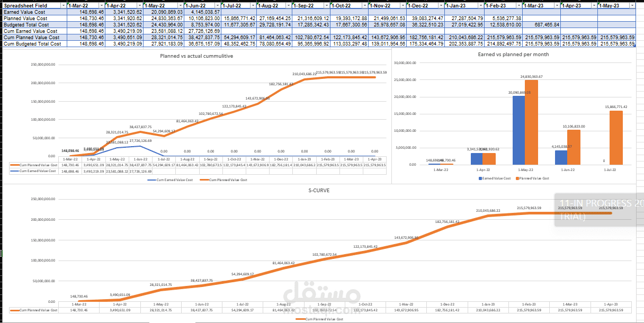644x323 pixels.
Task: Select the Cum Budgeted Total Cost row header
Action: click(32, 43)
